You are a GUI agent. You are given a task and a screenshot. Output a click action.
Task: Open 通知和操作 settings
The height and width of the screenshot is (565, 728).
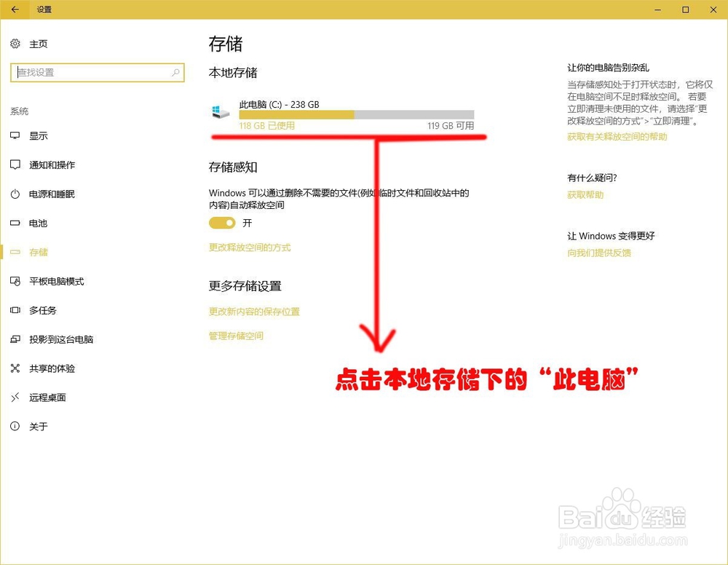(x=52, y=165)
